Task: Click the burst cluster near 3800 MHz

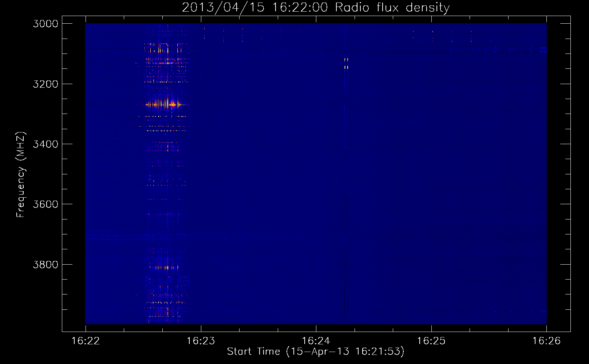Action: pos(164,267)
